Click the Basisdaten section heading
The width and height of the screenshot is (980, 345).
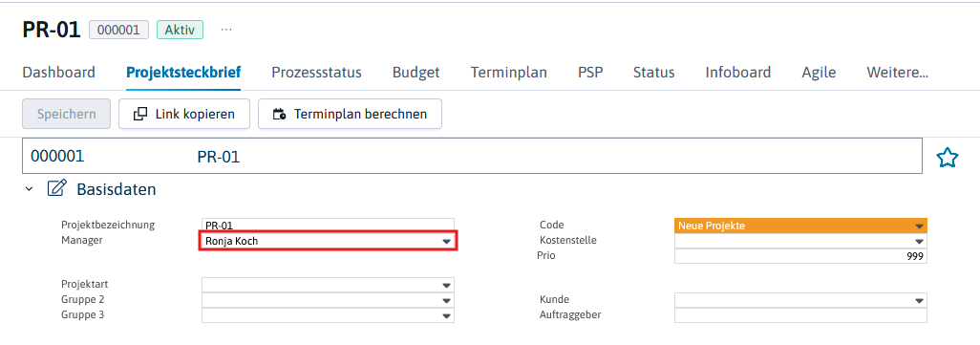pos(117,189)
